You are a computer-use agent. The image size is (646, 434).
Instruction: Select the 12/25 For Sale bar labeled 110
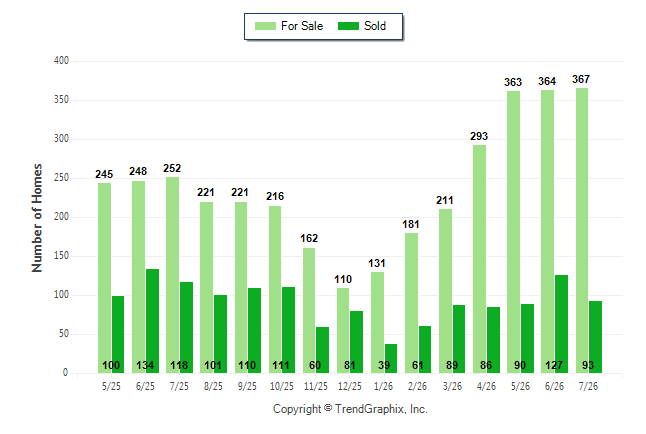343,331
